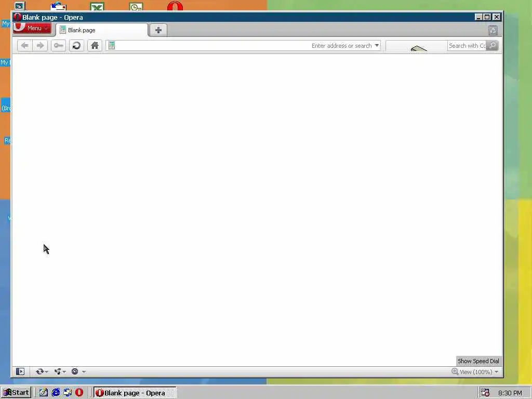The width and height of the screenshot is (532, 399).
Task: Select the Blank page tab
Action: (102, 30)
